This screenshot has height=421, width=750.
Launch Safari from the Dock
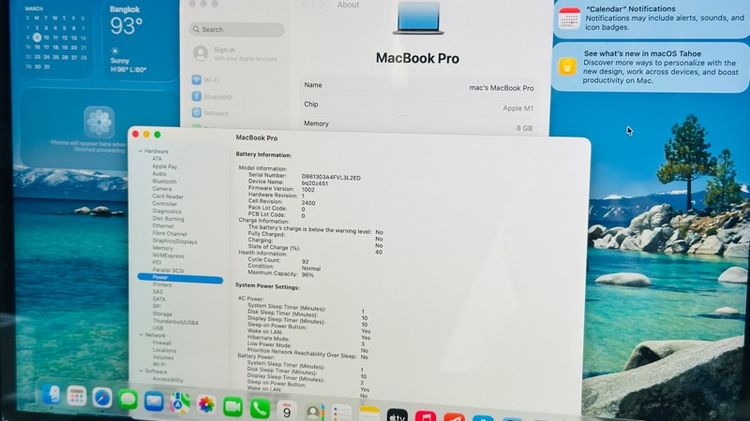[x=102, y=398]
